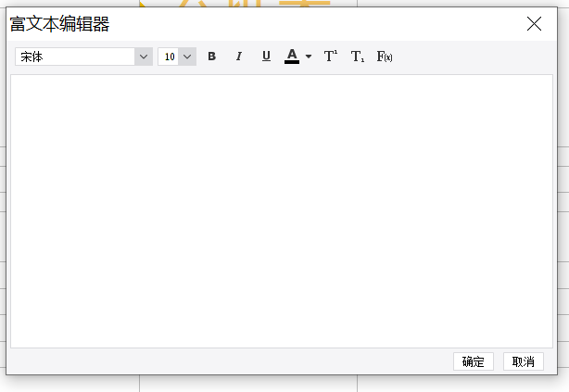Insert a formula using the F(x) icon
The height and width of the screenshot is (392, 569).
[x=385, y=57]
